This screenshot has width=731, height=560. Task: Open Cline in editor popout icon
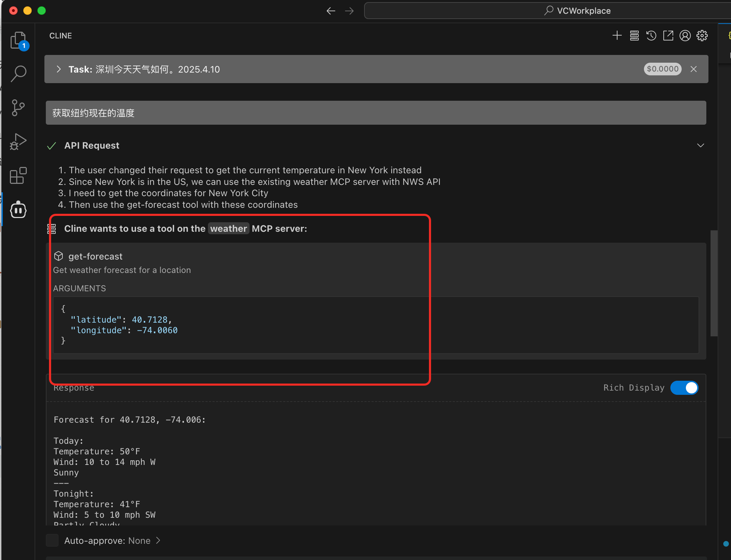(x=668, y=36)
